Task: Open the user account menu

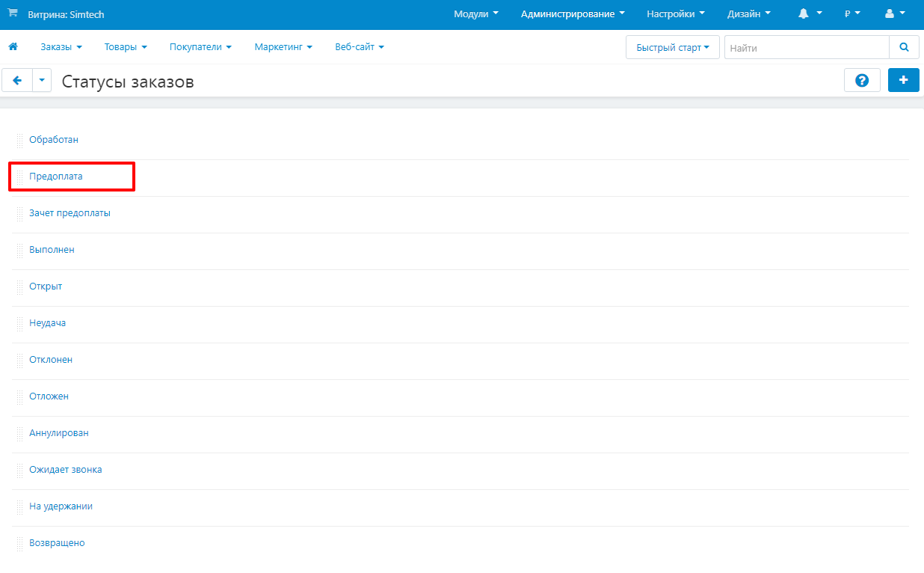Action: point(894,13)
